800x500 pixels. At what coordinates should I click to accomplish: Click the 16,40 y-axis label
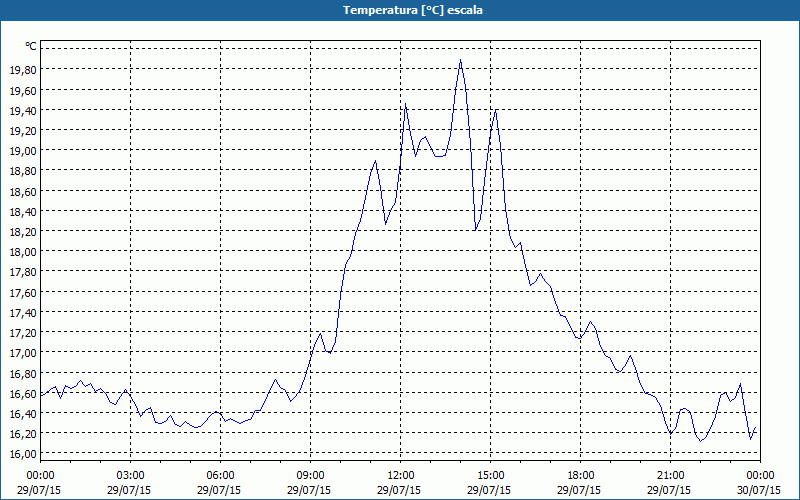[x=23, y=414]
